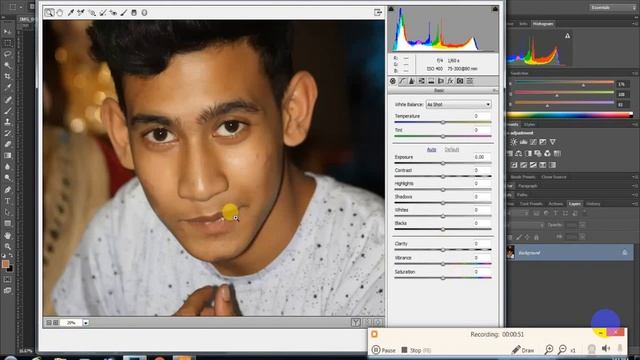Click the Contrast value field
The width and height of the screenshot is (640, 360).
(x=481, y=170)
